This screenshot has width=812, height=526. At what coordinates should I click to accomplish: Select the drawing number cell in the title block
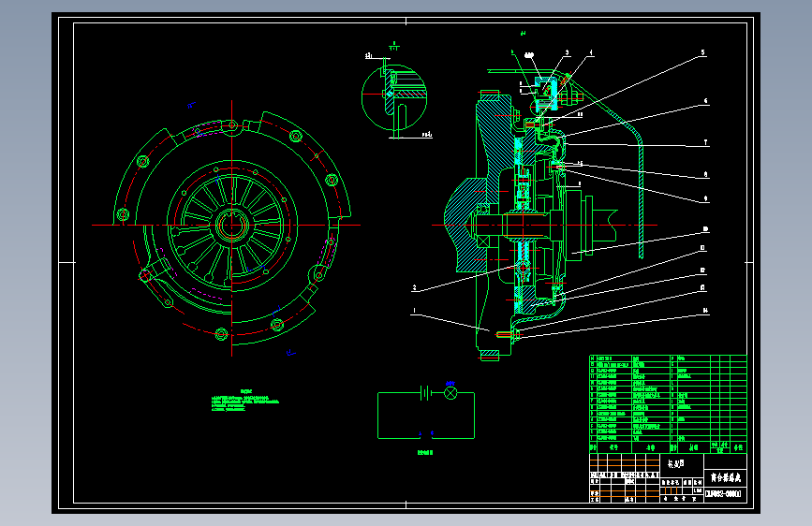[x=725, y=493]
